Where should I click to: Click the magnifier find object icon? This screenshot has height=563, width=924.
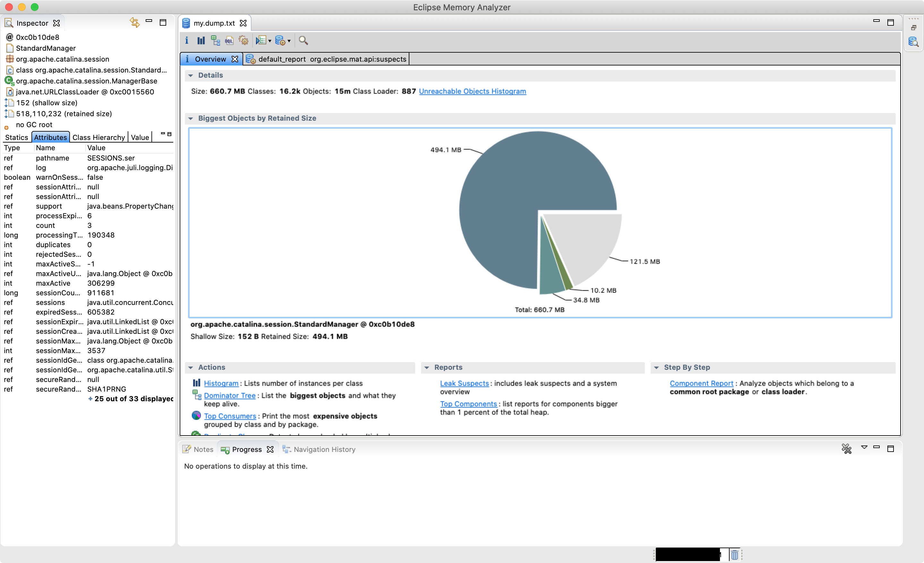pyautogui.click(x=304, y=40)
